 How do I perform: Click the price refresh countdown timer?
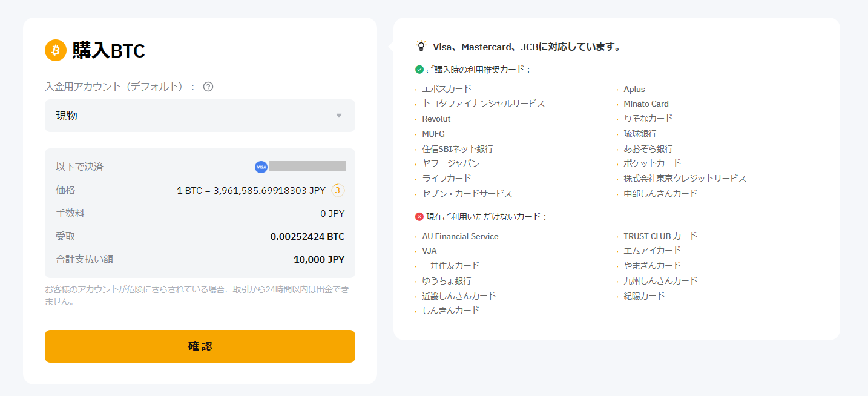(x=338, y=190)
